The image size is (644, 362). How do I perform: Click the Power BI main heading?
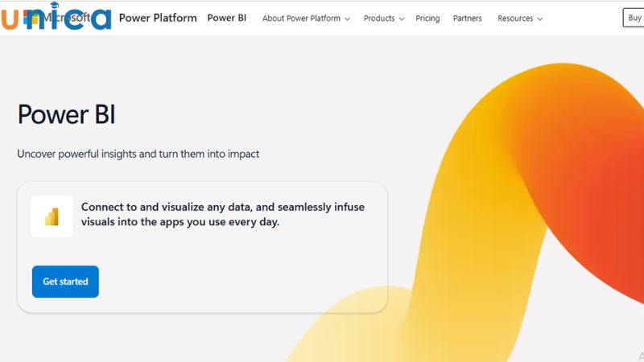click(x=67, y=114)
